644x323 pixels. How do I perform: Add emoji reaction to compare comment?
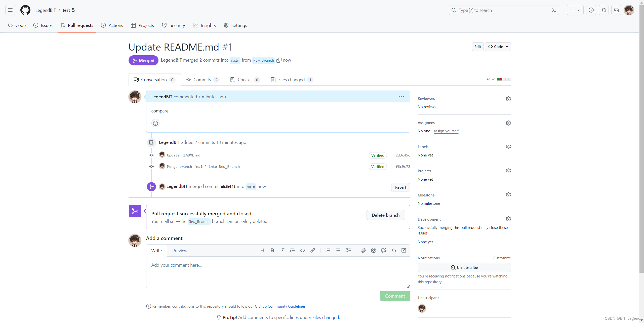pyautogui.click(x=155, y=123)
